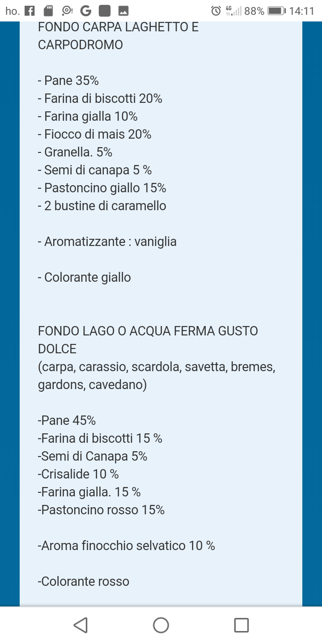322x644 pixels.
Task: Tap the 4G signal strength icon
Action: [x=233, y=11]
